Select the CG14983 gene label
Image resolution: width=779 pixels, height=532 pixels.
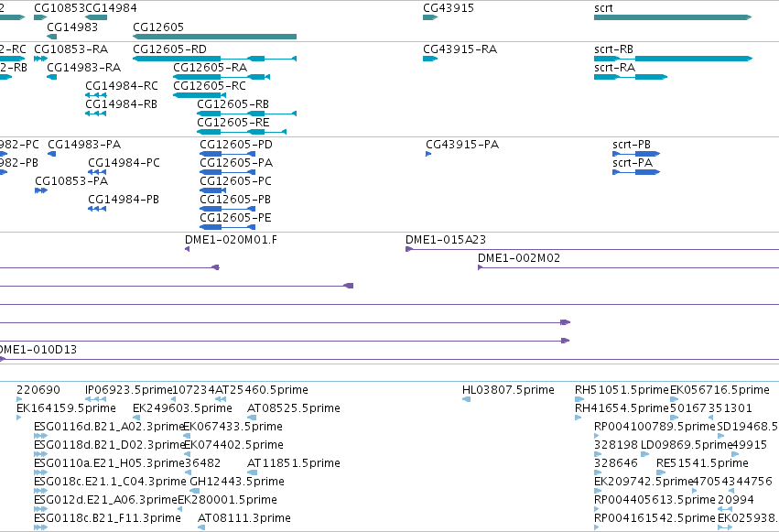[x=72, y=27]
